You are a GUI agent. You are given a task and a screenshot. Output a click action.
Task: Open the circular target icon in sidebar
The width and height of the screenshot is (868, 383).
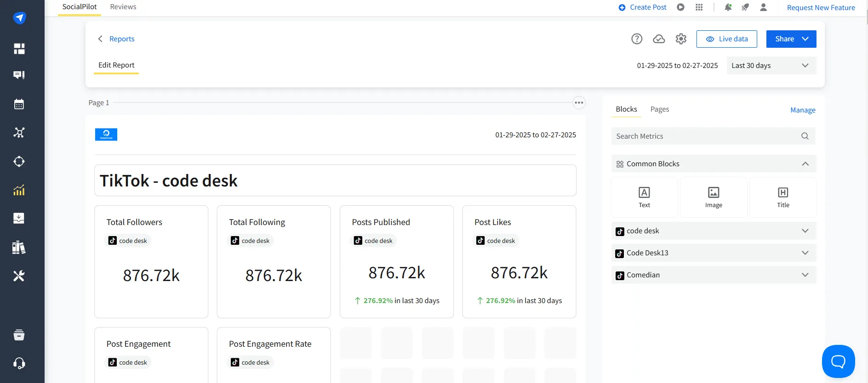(19, 161)
